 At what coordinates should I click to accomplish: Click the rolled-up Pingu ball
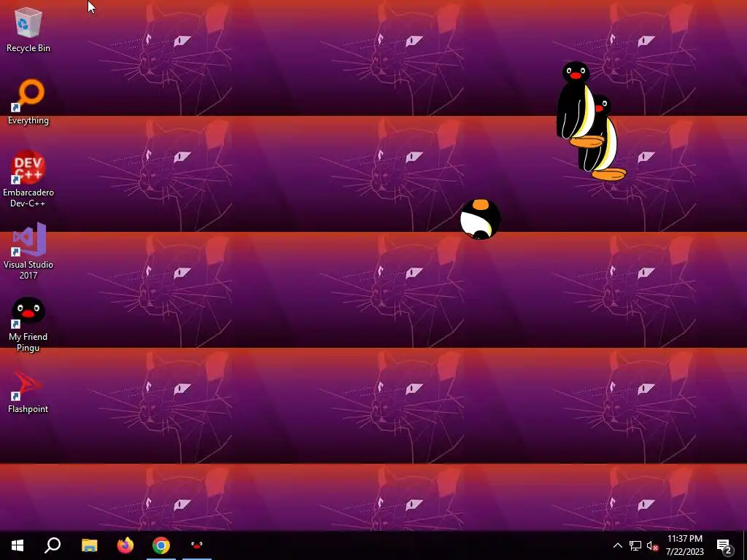[x=480, y=219]
